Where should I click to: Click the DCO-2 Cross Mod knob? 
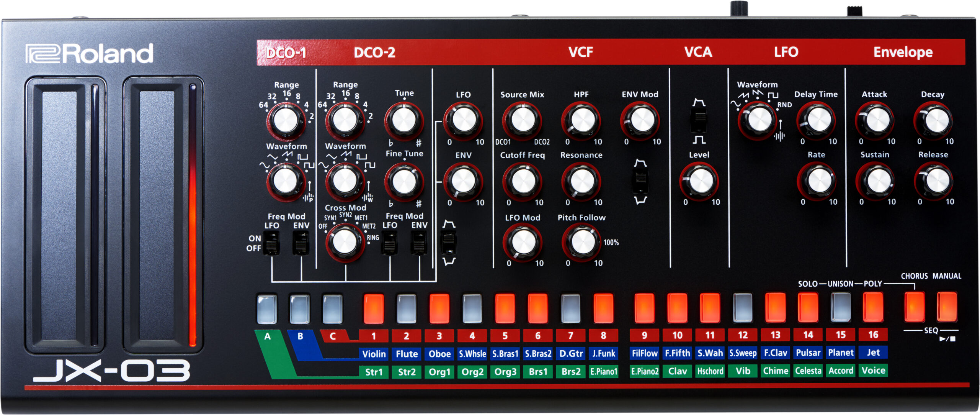click(x=345, y=242)
